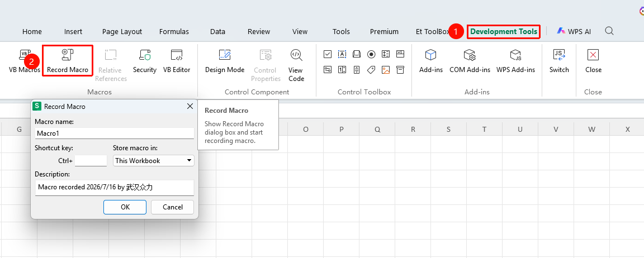
Task: Open the Premium tab
Action: [384, 32]
